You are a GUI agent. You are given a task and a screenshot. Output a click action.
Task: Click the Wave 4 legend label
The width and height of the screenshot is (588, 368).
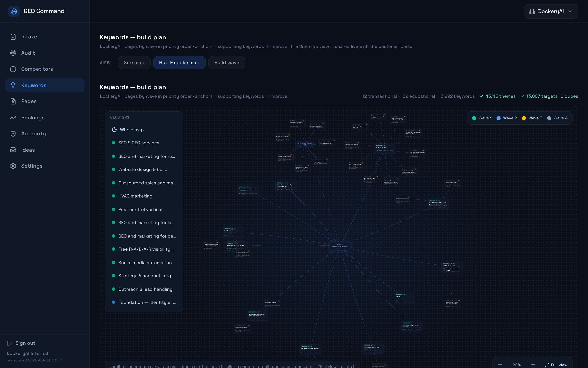[x=561, y=118]
